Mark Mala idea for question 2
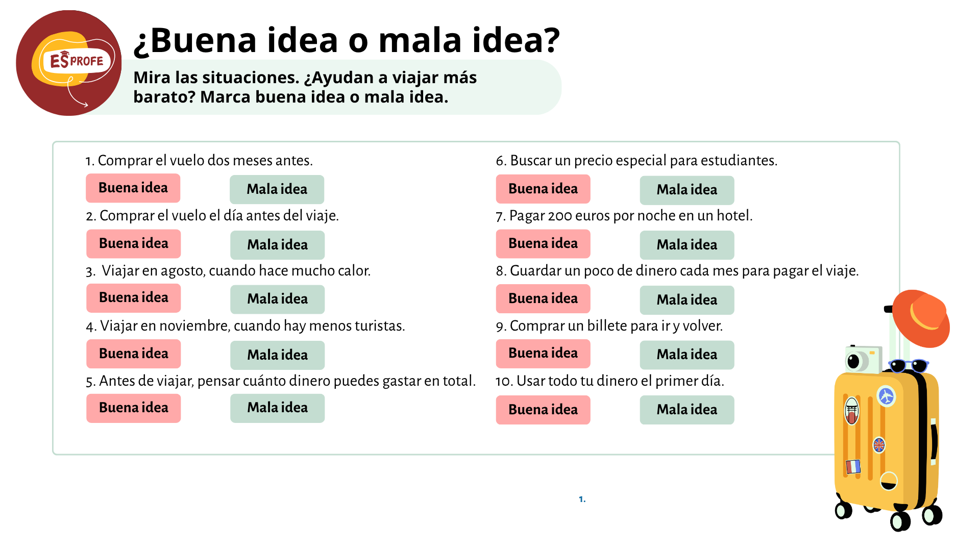The image size is (980, 551). pos(277,245)
